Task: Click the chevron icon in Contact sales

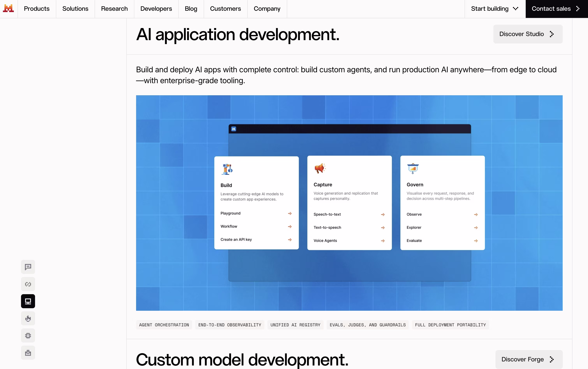Action: 578,9
